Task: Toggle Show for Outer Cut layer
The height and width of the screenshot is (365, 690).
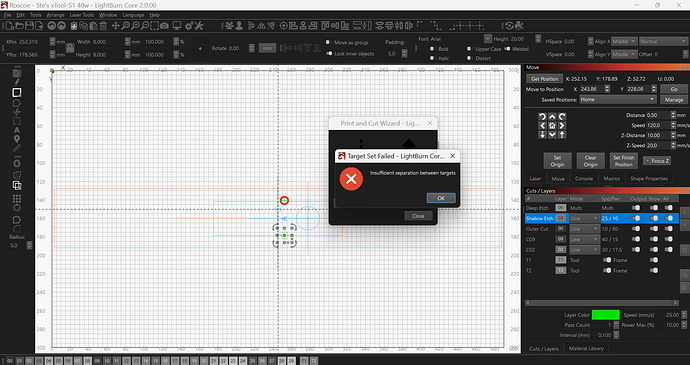Action: (x=654, y=229)
